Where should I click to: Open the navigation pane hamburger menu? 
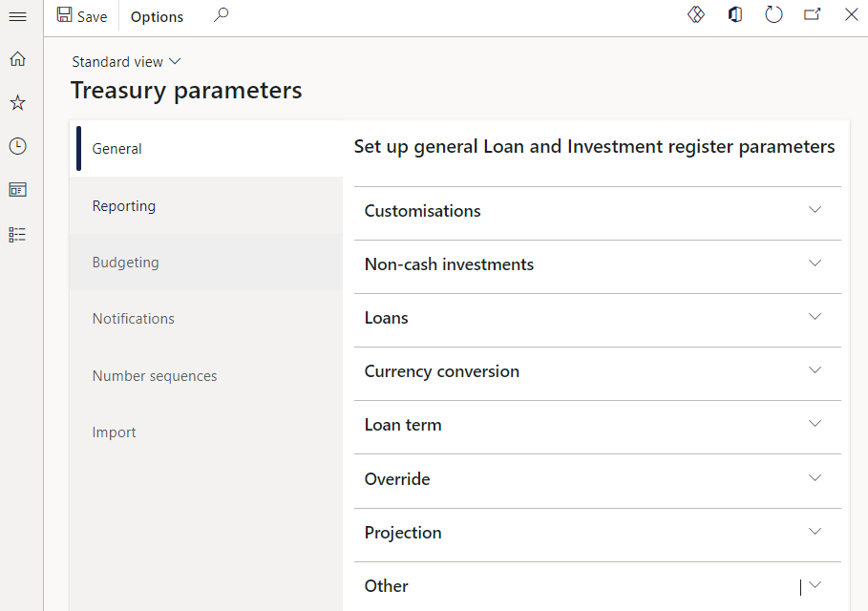click(x=17, y=16)
